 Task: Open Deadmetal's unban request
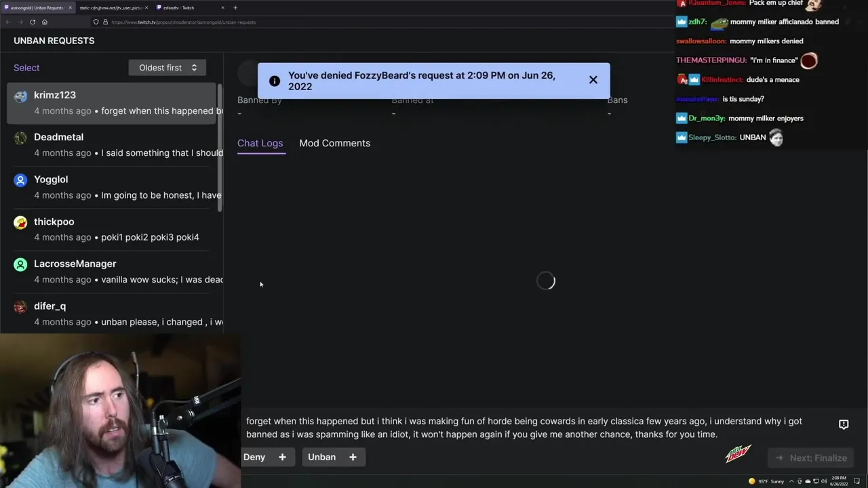coord(112,145)
